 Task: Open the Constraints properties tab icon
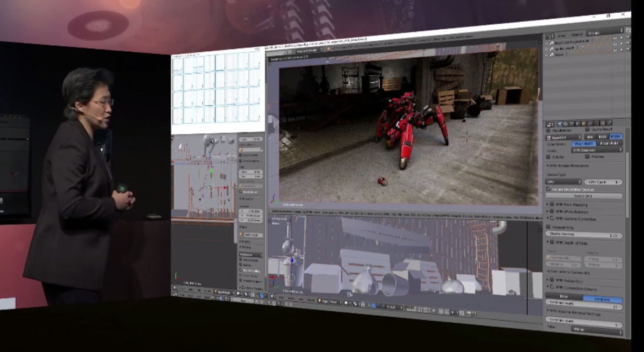tap(590, 123)
